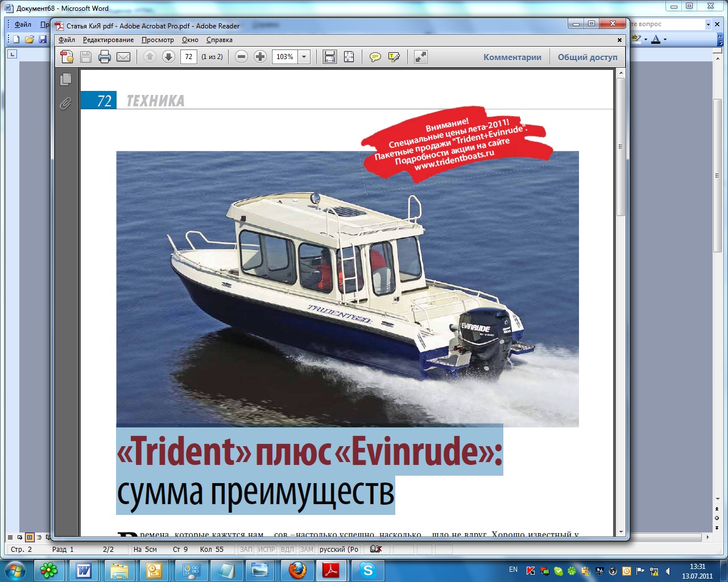The height and width of the screenshot is (582, 728).
Task: Close the PDF document with the menu-bar X
Action: (619, 40)
